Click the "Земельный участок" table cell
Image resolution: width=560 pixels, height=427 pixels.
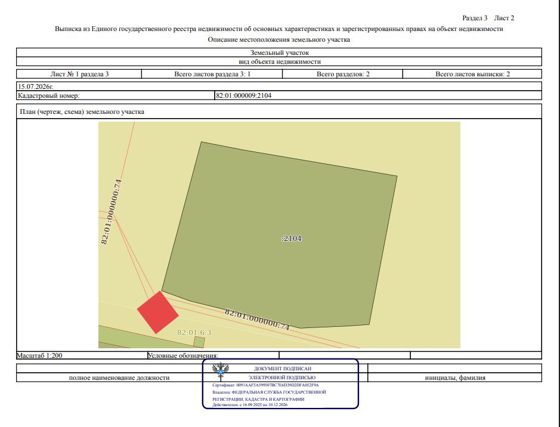tap(279, 52)
